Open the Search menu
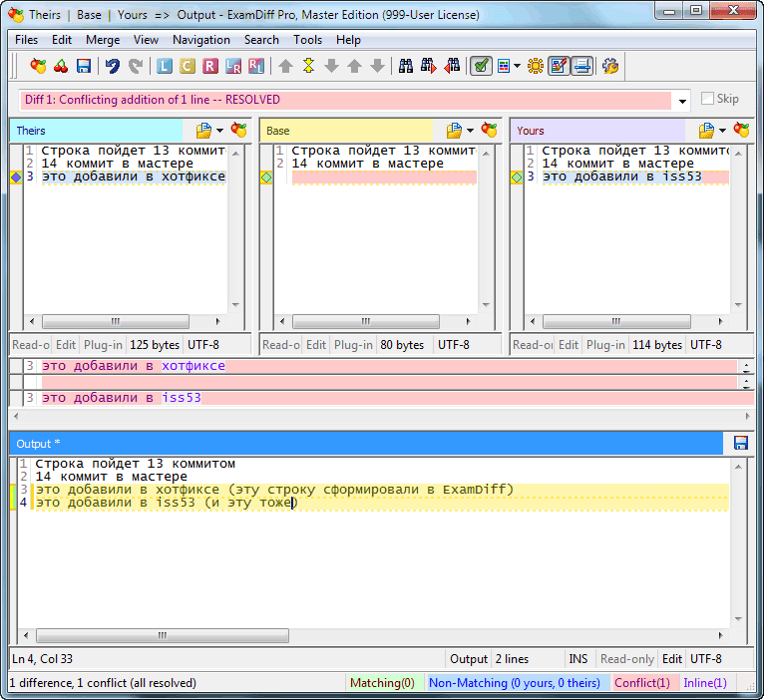Screen dimensions: 764x700 tap(261, 40)
